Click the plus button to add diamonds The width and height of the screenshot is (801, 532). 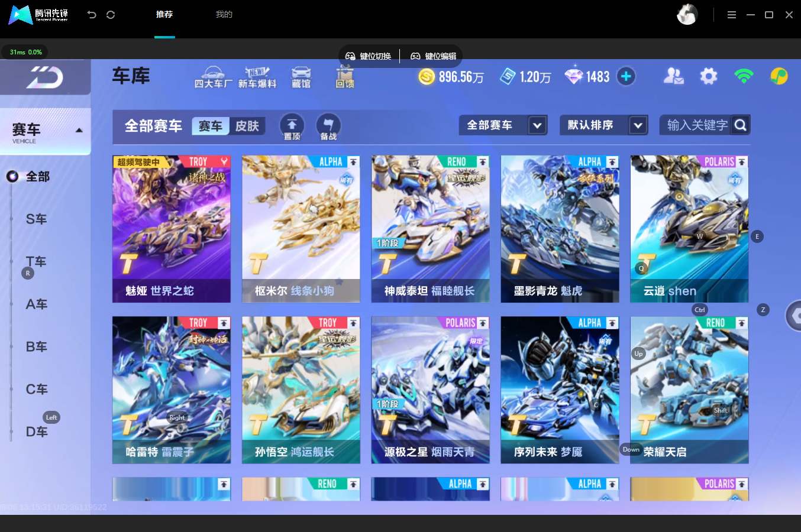pyautogui.click(x=626, y=76)
